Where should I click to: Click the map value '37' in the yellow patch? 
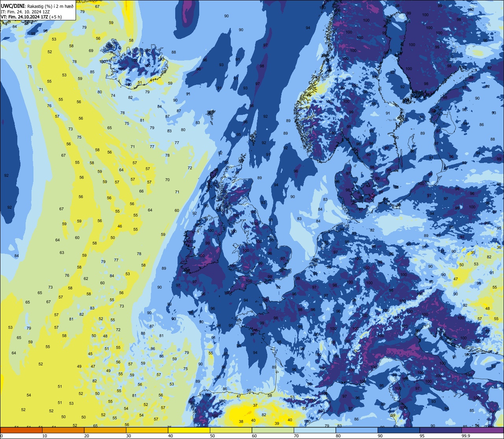point(255,405)
